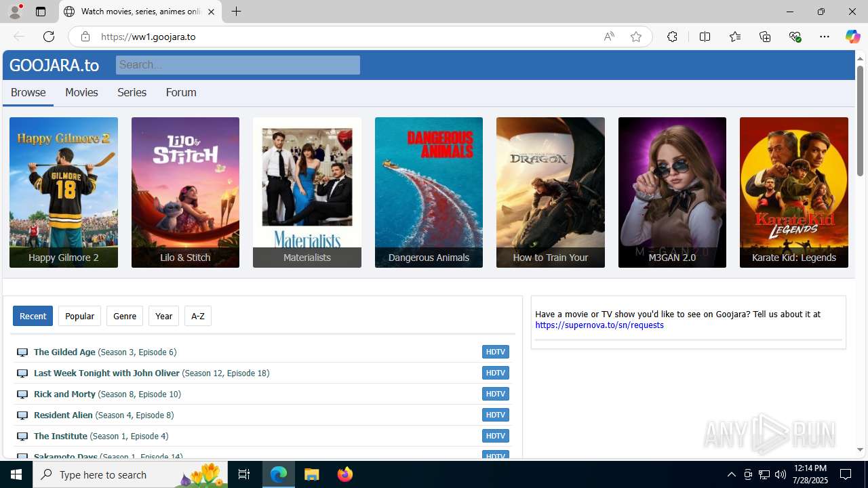Open the tab actions menu icon
The height and width of the screenshot is (488, 868).
point(41,12)
